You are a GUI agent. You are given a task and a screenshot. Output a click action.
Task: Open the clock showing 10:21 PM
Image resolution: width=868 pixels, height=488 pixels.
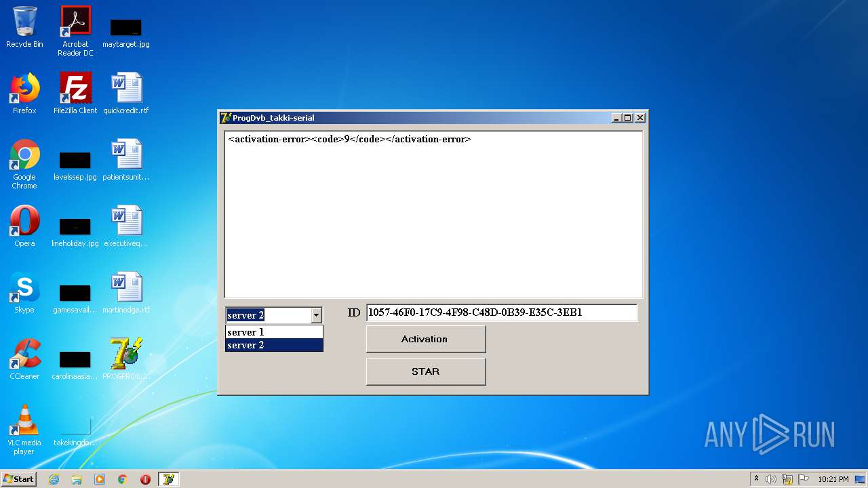(833, 479)
